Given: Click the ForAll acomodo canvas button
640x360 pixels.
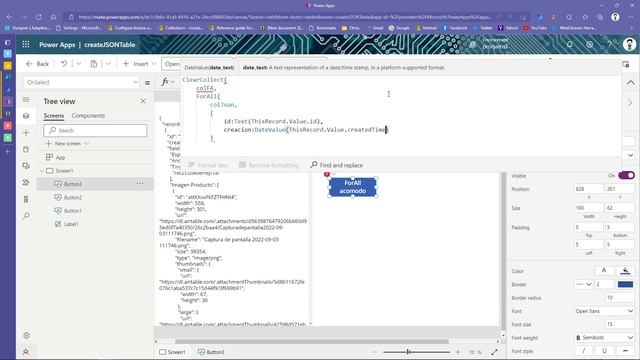Looking at the screenshot, I should [x=352, y=187].
